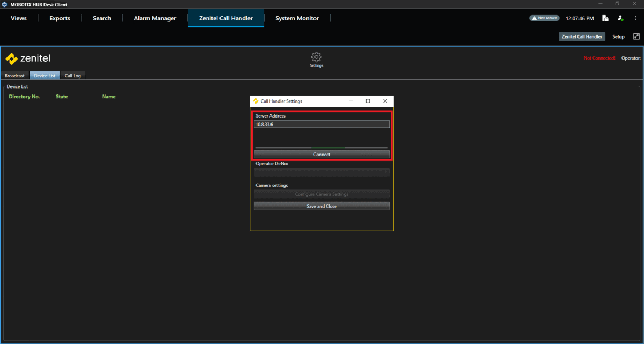Toggle Setup mode
The width and height of the screenshot is (644, 344).
pos(618,36)
